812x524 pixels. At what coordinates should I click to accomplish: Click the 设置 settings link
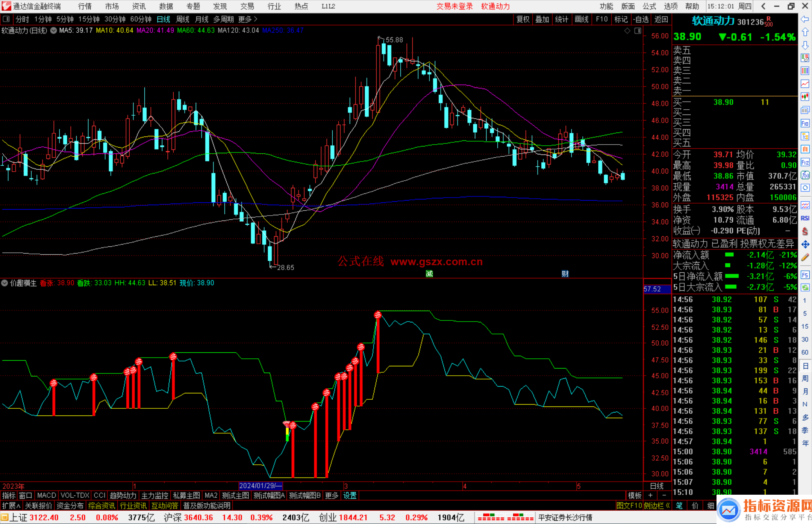pos(350,495)
